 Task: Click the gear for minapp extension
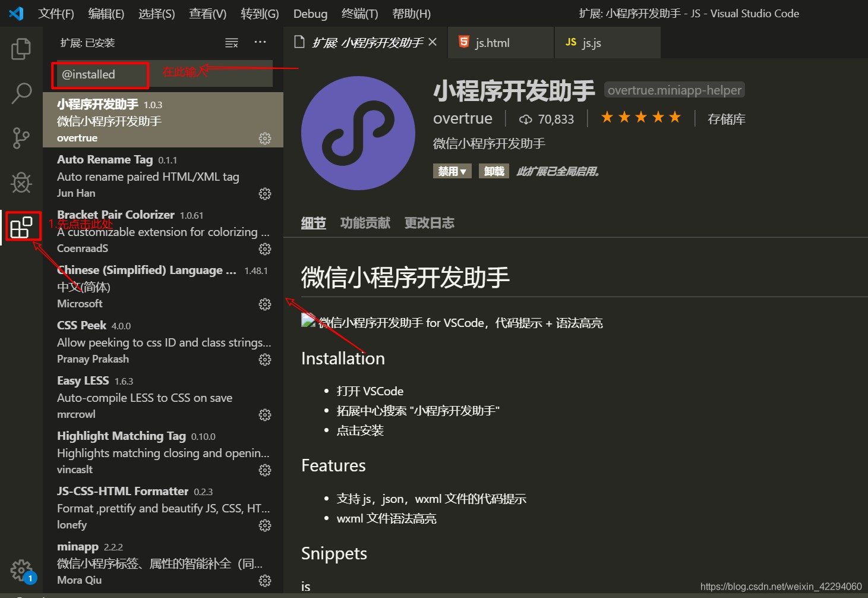click(265, 581)
